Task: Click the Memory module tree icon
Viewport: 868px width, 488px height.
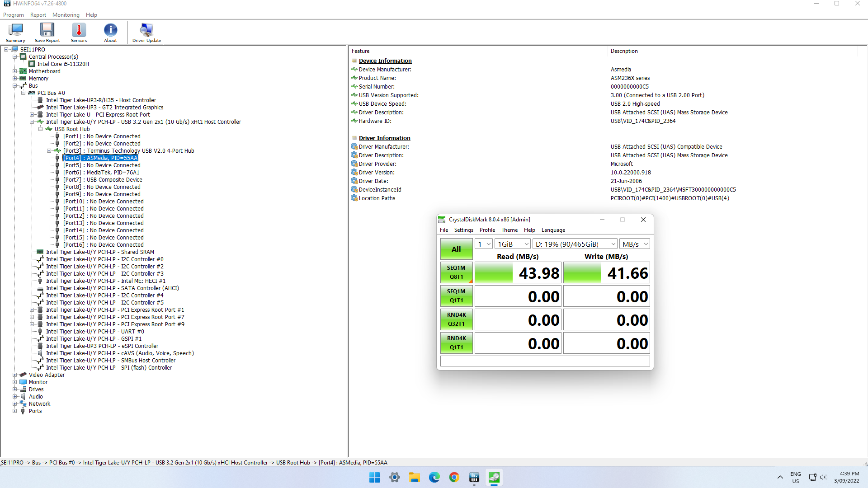Action: pyautogui.click(x=23, y=79)
